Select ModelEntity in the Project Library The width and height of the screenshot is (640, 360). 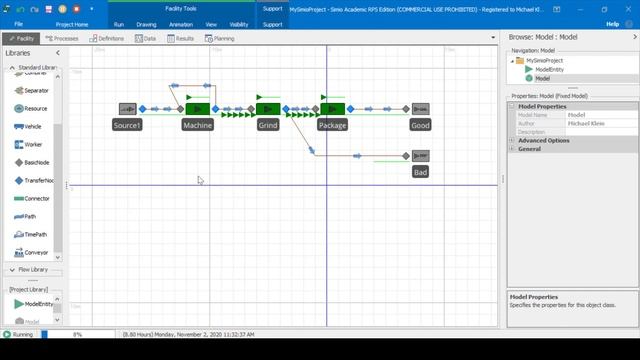(x=33, y=304)
